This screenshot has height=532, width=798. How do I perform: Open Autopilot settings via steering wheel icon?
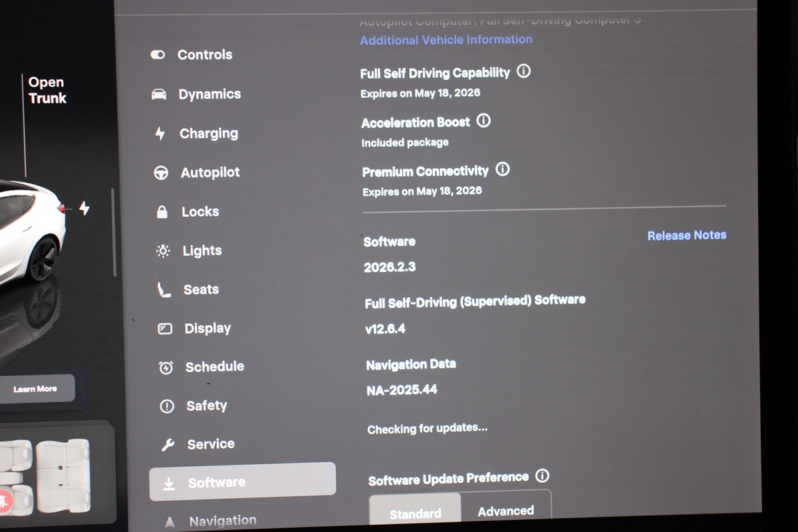[x=161, y=173]
